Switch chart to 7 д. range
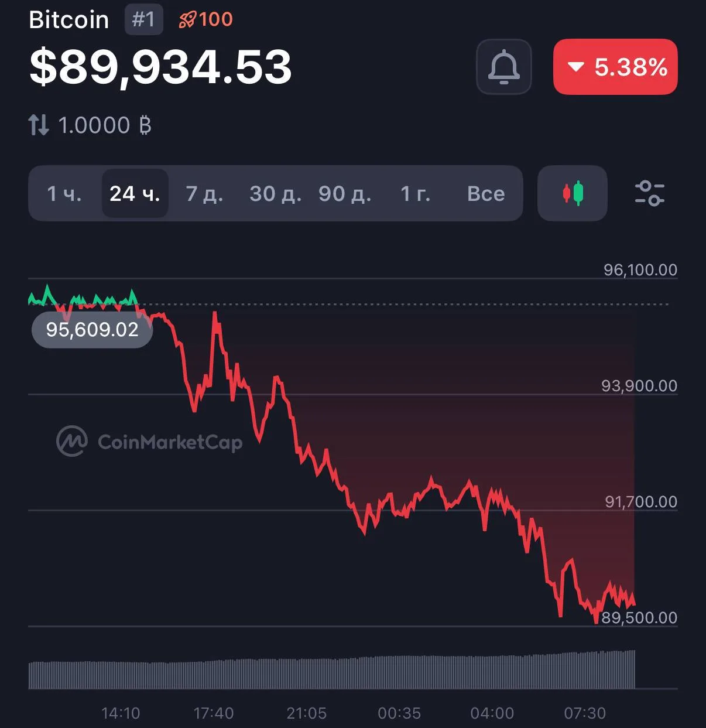706x728 pixels. 204,193
